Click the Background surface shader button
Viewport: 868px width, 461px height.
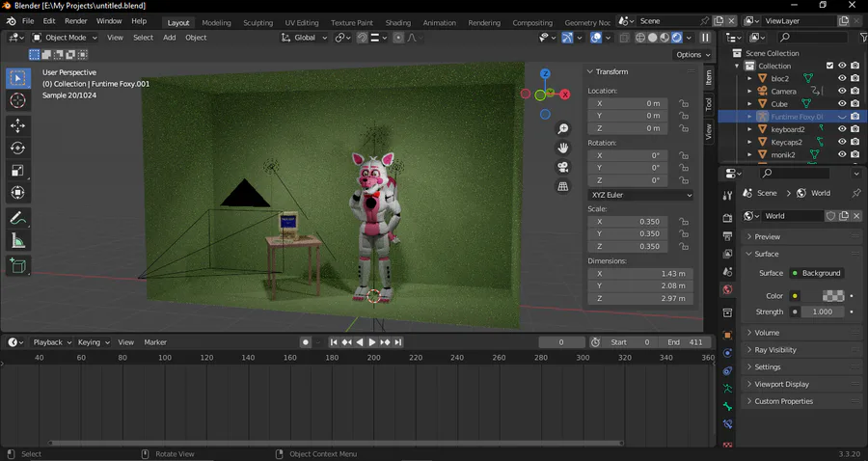(x=817, y=273)
